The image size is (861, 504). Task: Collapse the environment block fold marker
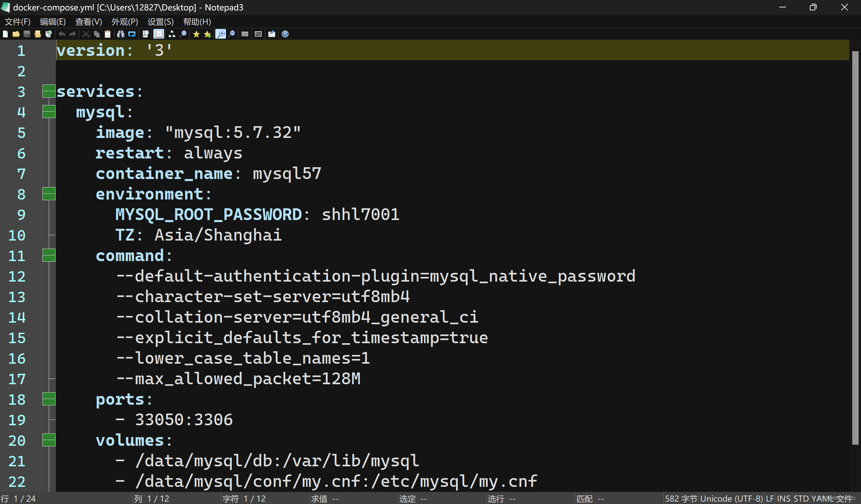49,194
